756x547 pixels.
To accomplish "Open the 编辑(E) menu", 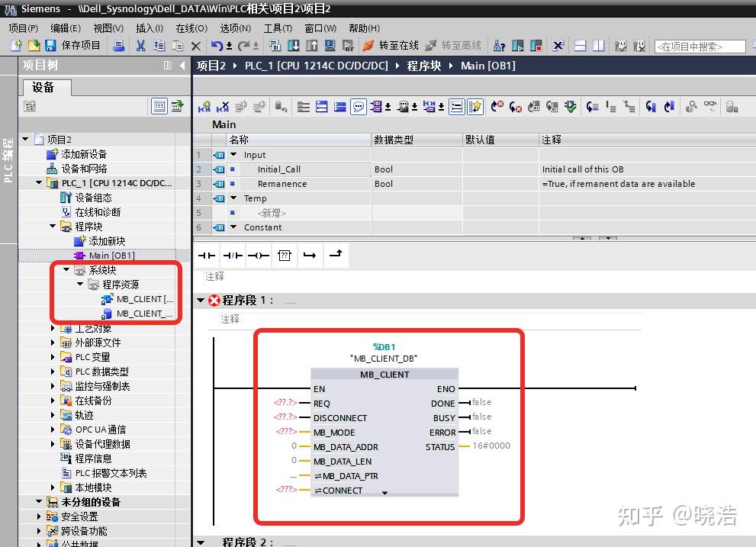I will pos(66,28).
